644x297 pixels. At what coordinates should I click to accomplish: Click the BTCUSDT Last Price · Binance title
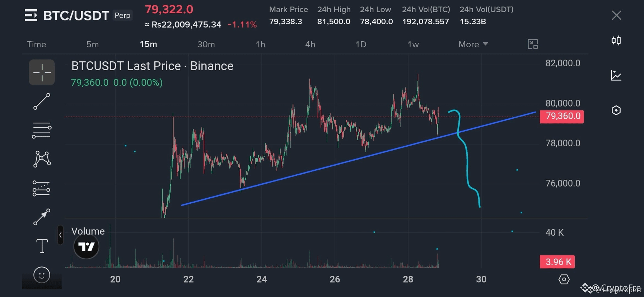(x=152, y=66)
